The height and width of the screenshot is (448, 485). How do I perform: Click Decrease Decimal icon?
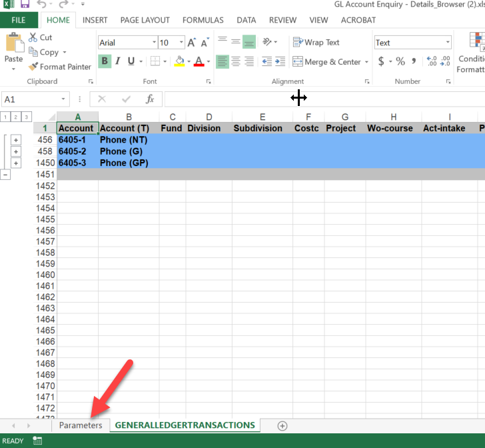pyautogui.click(x=445, y=61)
